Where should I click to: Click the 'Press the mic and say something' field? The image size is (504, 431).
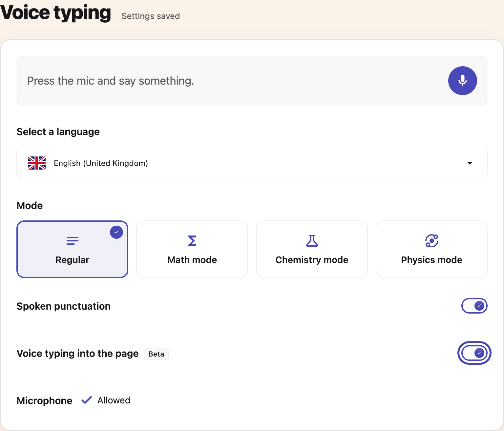click(252, 81)
